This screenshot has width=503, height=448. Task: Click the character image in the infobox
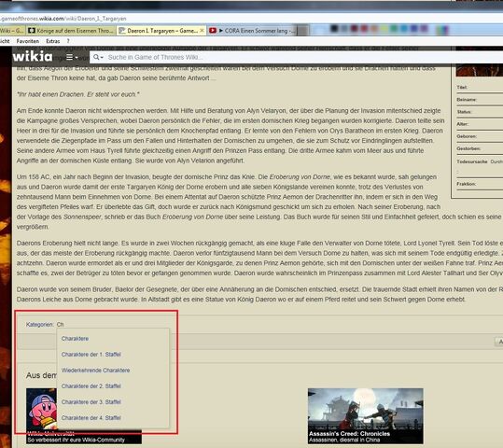pyautogui.click(x=480, y=63)
